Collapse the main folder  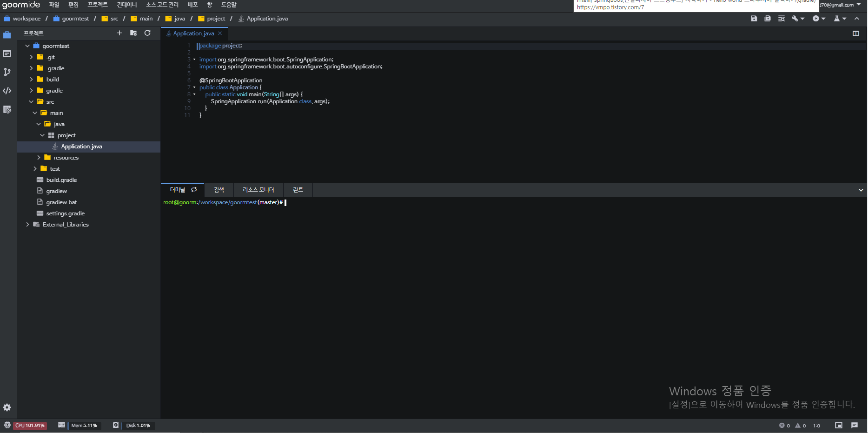35,113
